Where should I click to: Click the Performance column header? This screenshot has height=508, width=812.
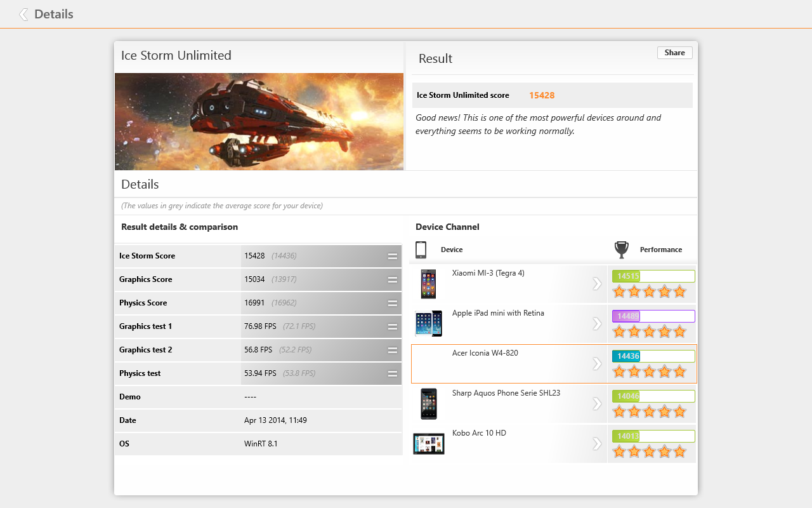[x=661, y=250]
